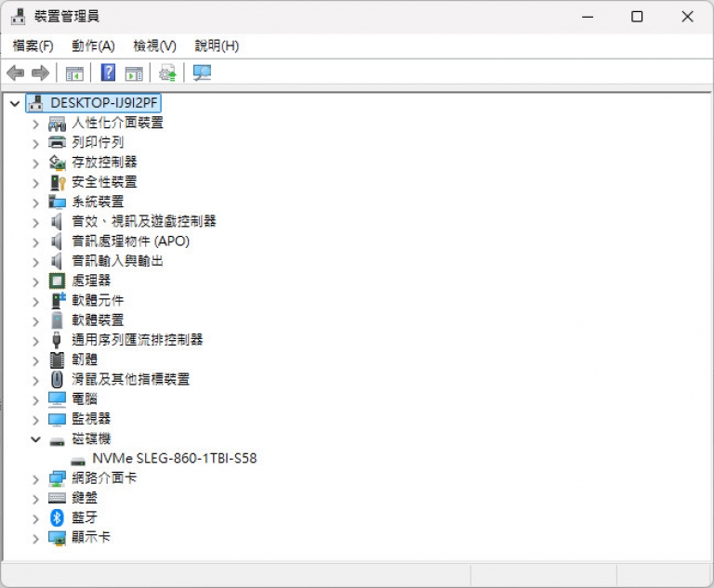Select the 軟體元件 tree row

(x=98, y=300)
